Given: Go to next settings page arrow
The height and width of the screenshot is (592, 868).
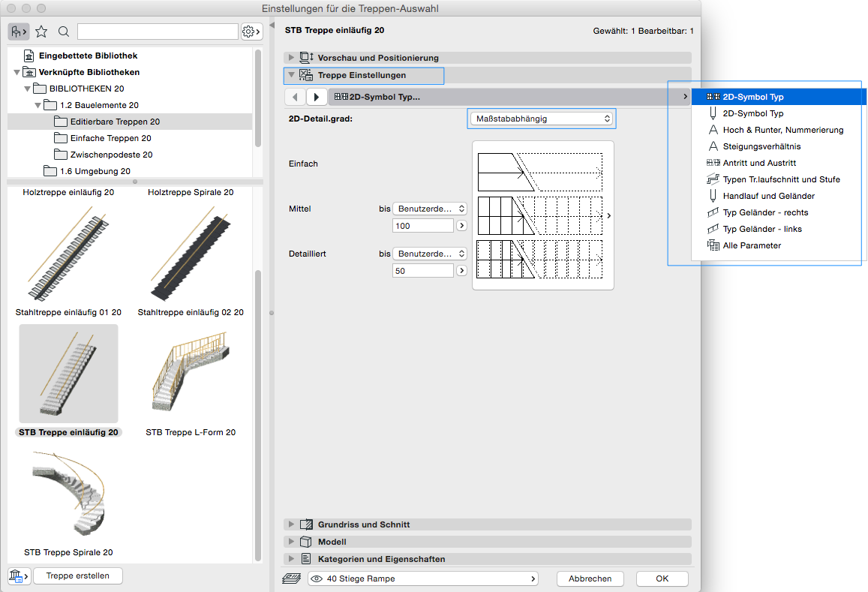Looking at the screenshot, I should click(317, 97).
